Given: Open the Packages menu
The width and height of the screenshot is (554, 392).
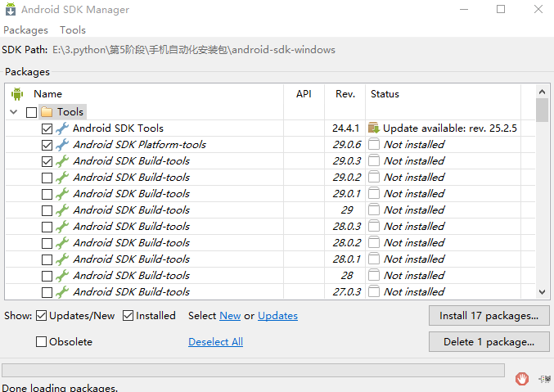Looking at the screenshot, I should coord(25,30).
